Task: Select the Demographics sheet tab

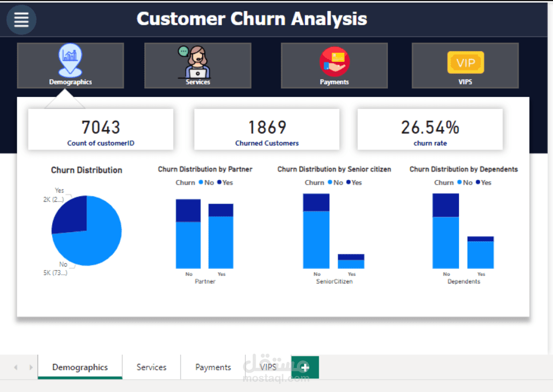Action: 80,367
